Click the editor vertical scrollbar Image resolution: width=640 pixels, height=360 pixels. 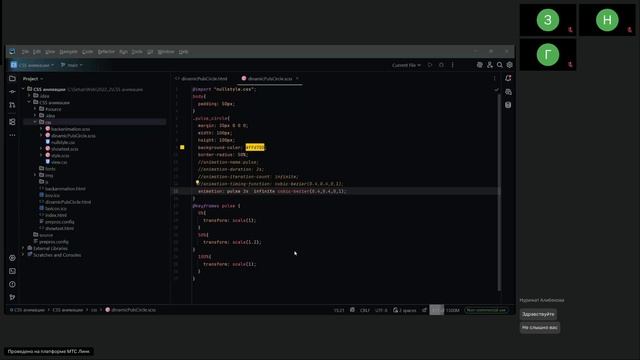[x=499, y=192]
